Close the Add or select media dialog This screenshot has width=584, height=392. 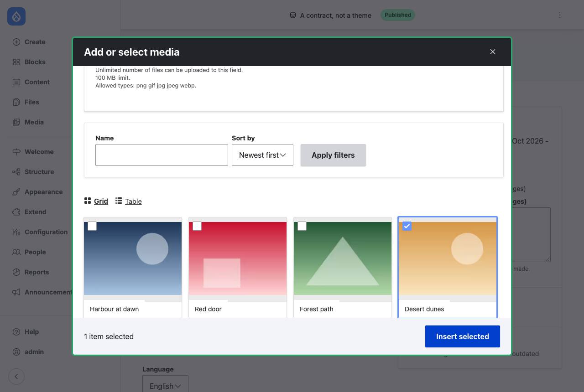coord(493,52)
